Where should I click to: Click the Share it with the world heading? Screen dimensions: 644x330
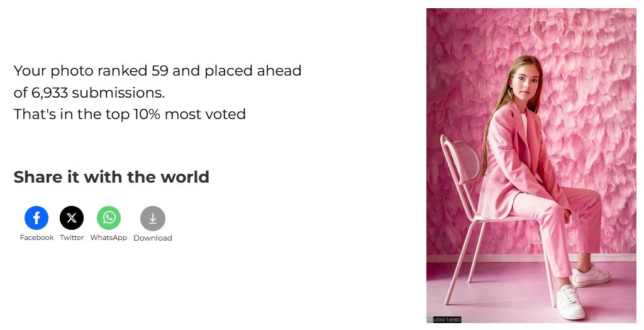click(111, 177)
